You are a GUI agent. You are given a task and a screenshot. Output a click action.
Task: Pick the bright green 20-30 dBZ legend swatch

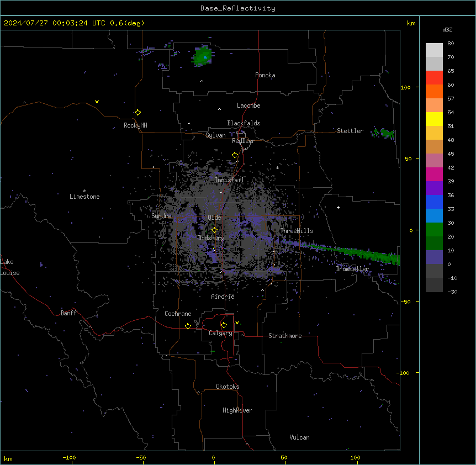click(434, 230)
